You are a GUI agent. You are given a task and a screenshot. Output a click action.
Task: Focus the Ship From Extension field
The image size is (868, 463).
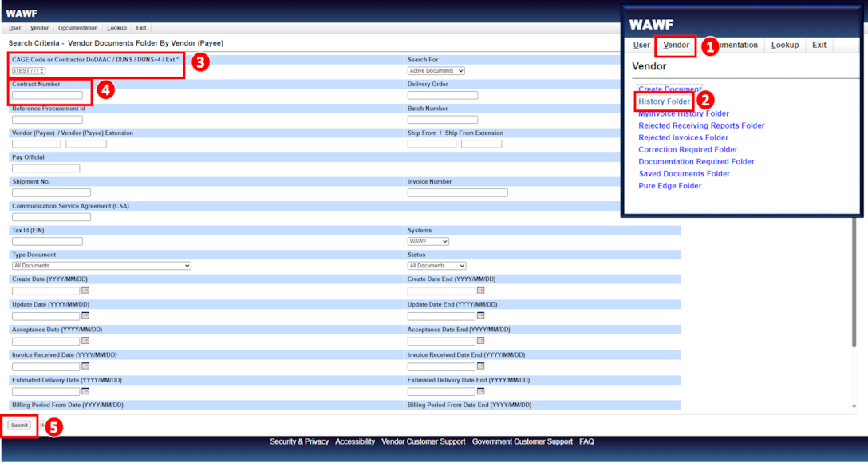[482, 144]
